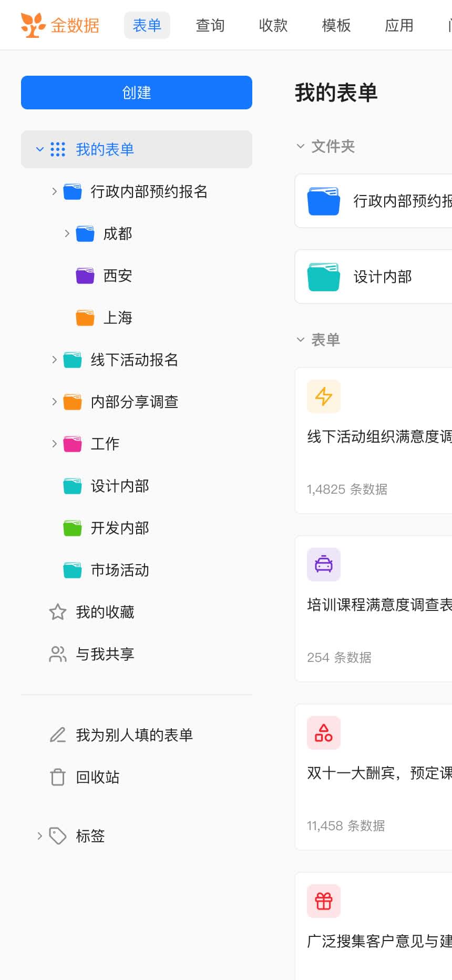Click the 11,458 条数据 count
The height and width of the screenshot is (980, 452).
pyautogui.click(x=346, y=825)
